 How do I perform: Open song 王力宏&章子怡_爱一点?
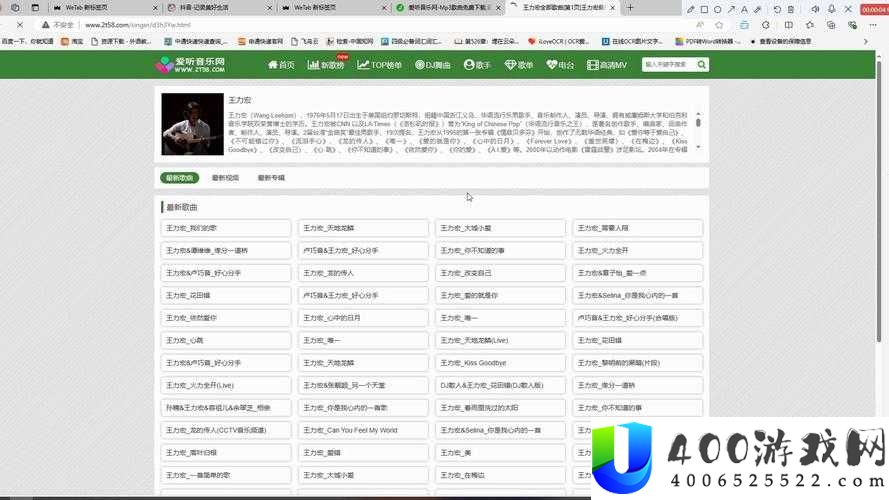637,273
